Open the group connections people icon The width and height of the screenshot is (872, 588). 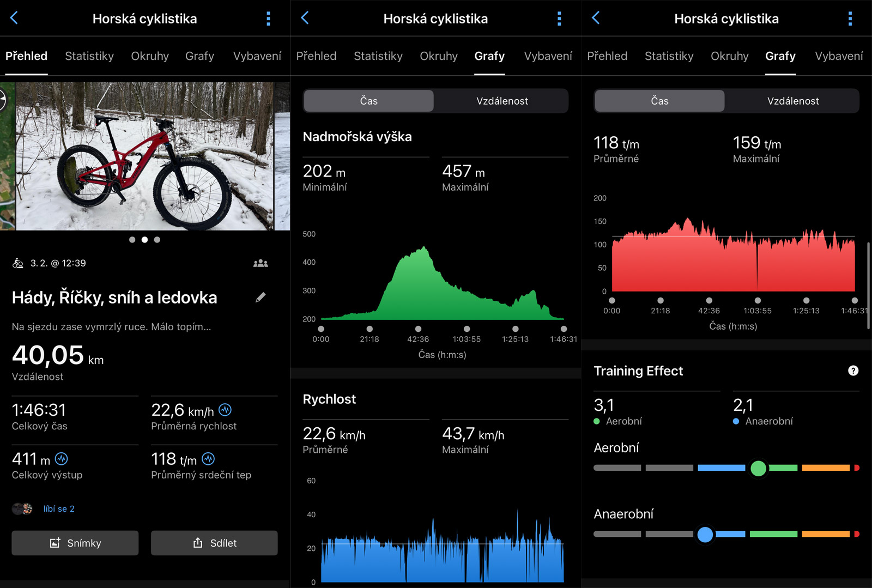[x=261, y=263]
